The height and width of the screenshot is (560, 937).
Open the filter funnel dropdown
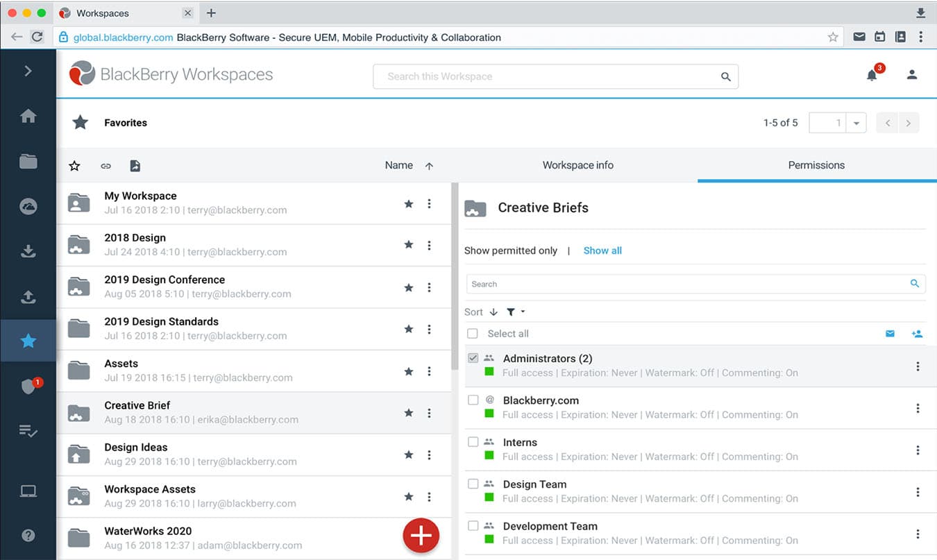coord(515,312)
